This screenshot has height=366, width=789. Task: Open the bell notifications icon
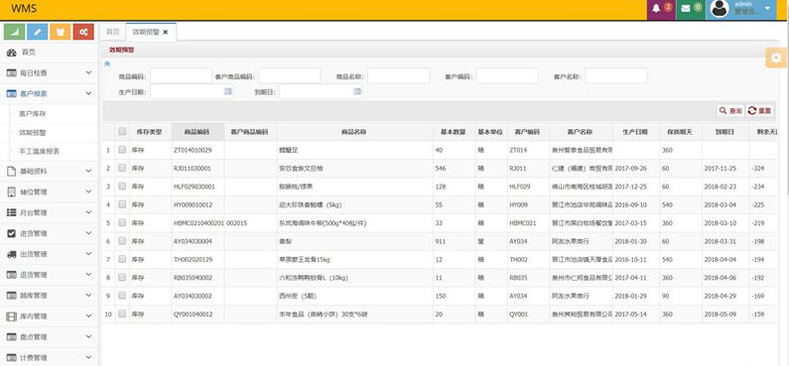coord(656,9)
